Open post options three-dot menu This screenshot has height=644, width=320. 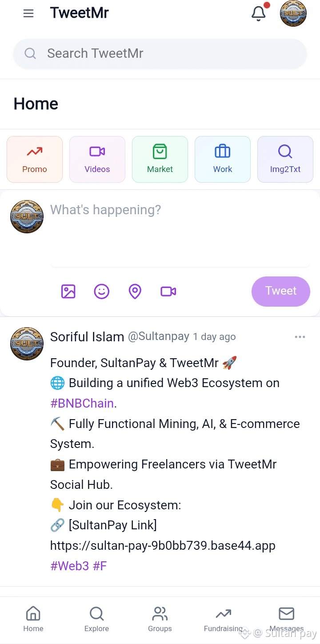tap(300, 337)
